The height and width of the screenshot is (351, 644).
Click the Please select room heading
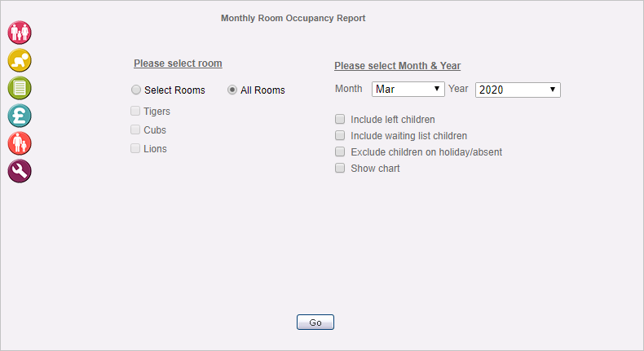(178, 64)
